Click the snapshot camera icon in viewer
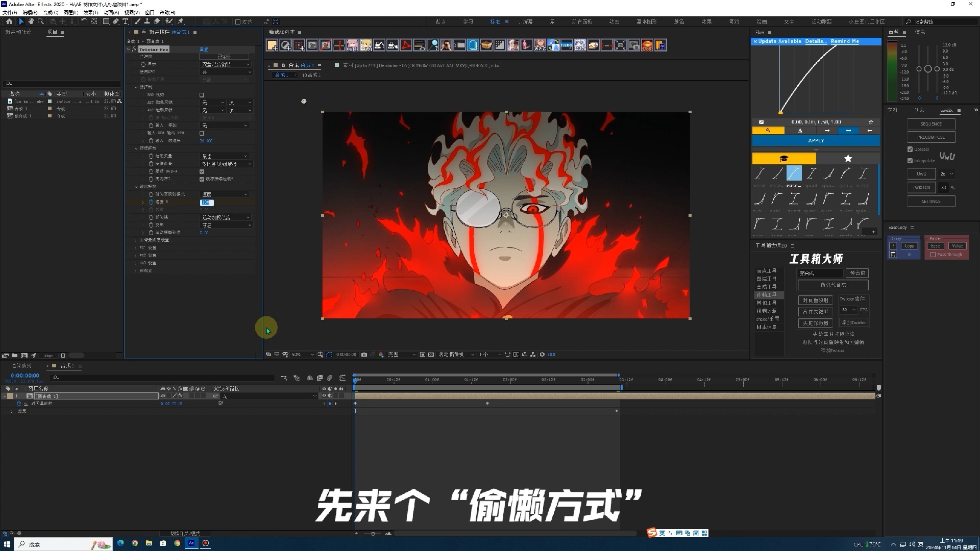The height and width of the screenshot is (551, 980). (x=364, y=355)
